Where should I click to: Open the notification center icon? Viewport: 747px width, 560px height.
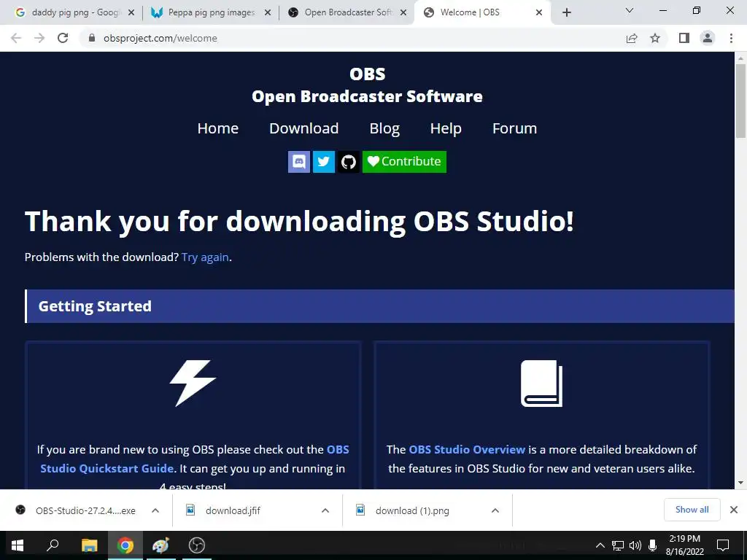[723, 545]
